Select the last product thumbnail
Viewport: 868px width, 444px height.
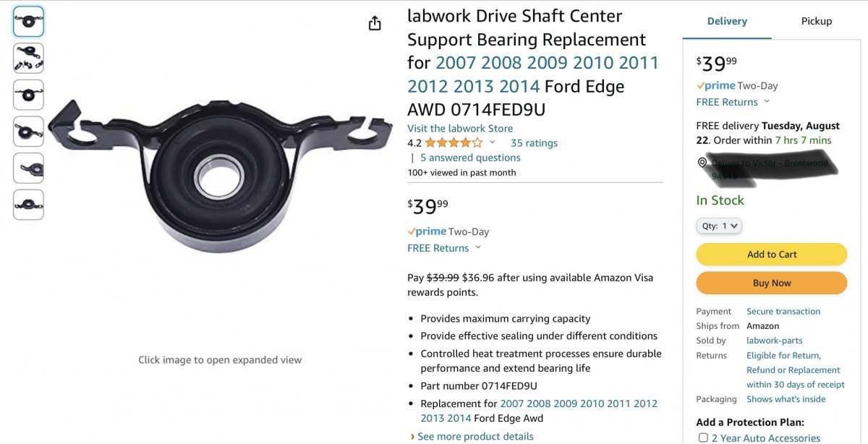click(28, 205)
